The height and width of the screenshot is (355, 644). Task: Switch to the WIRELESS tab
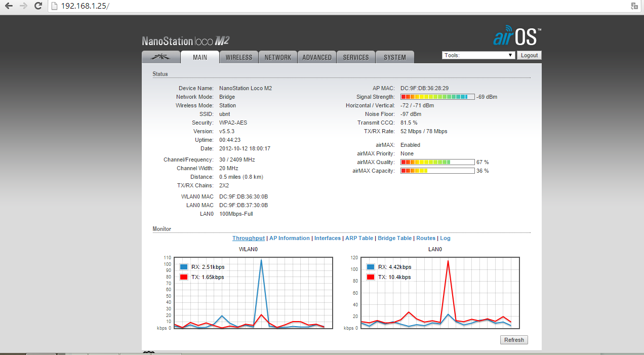click(239, 57)
